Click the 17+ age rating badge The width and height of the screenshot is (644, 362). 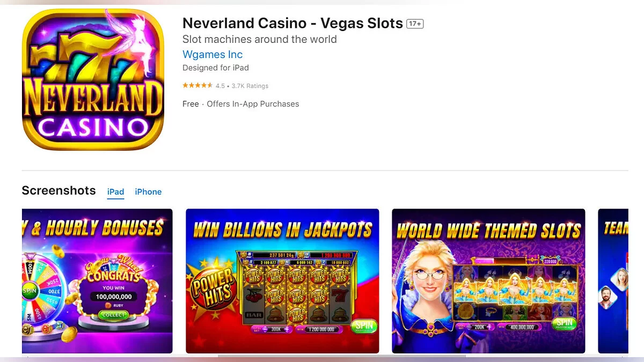(415, 24)
